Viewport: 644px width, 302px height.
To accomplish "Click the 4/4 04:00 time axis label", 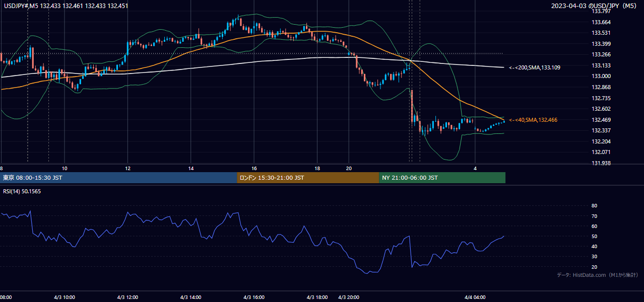I will pos(475,297).
